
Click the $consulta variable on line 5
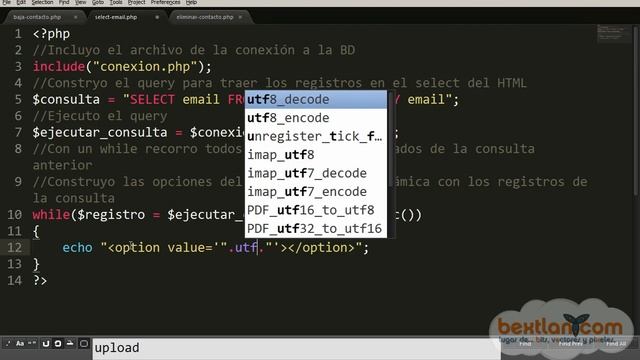tap(66, 100)
